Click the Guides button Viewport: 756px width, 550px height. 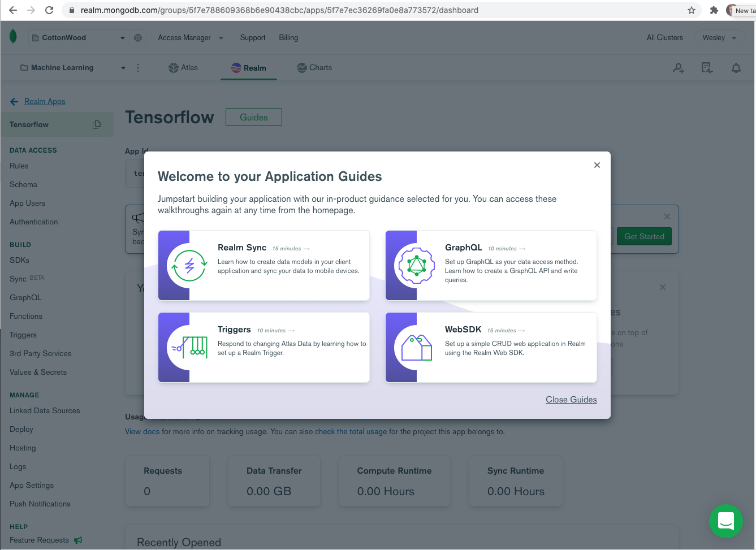[254, 117]
